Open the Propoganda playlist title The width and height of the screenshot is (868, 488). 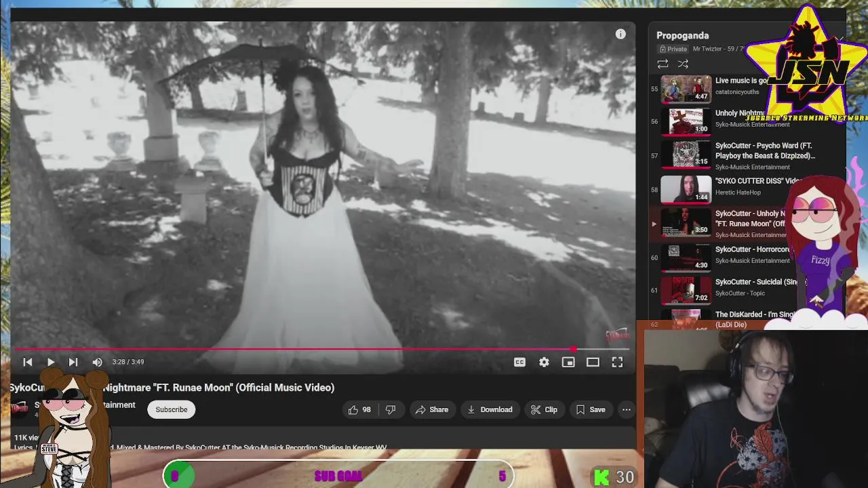tap(682, 35)
